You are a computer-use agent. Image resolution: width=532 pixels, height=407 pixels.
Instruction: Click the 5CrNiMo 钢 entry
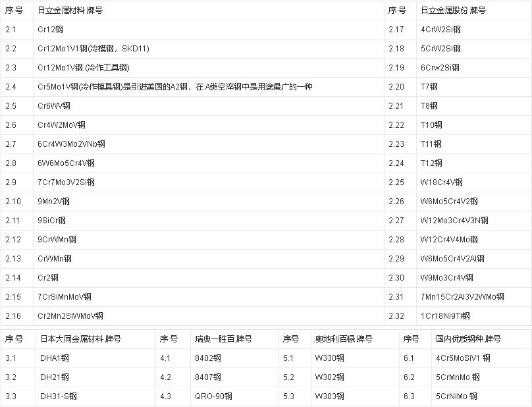(458, 396)
